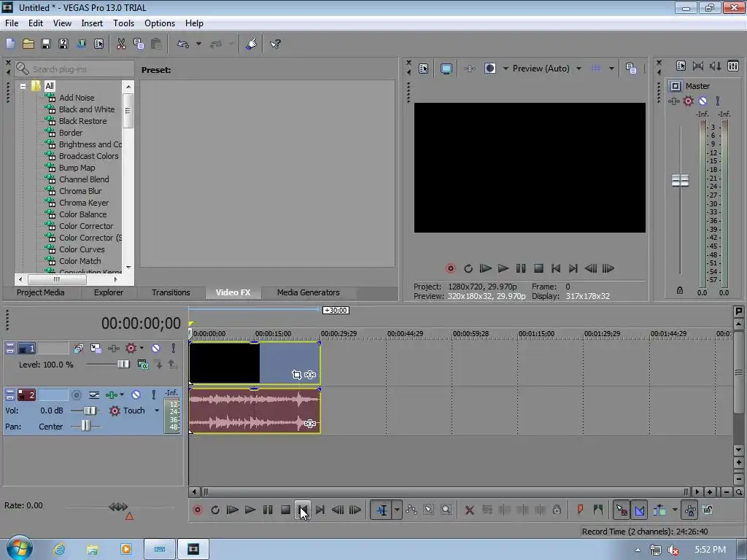Open a project with the folder icon
Screen dimensions: 747x560
coord(28,44)
